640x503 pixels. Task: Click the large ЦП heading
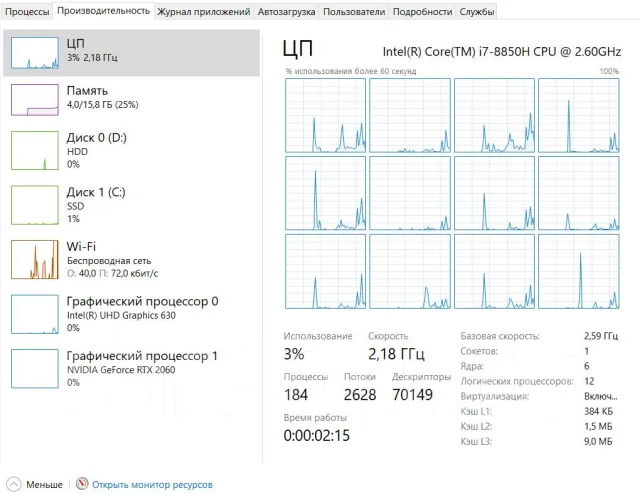pos(298,49)
